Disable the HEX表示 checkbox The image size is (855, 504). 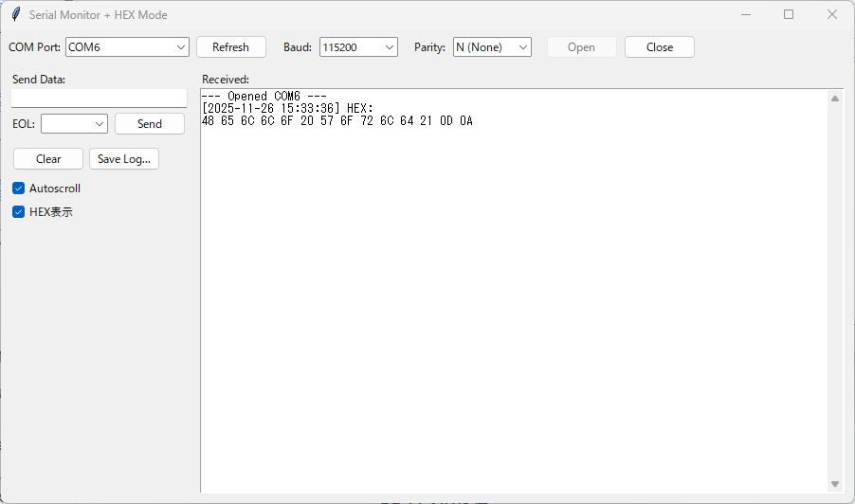(18, 212)
